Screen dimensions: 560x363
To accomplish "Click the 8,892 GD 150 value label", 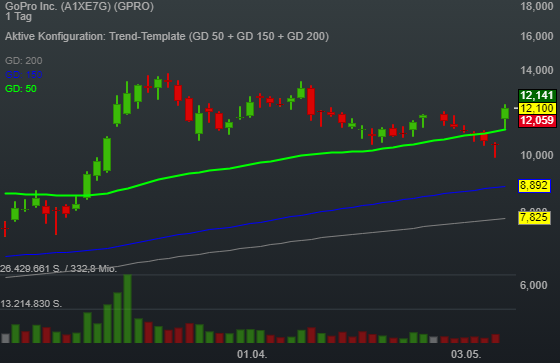I will tap(534, 185).
